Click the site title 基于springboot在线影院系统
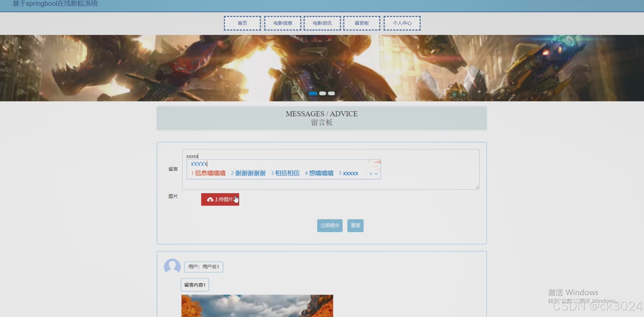The height and width of the screenshot is (317, 644). click(x=55, y=4)
